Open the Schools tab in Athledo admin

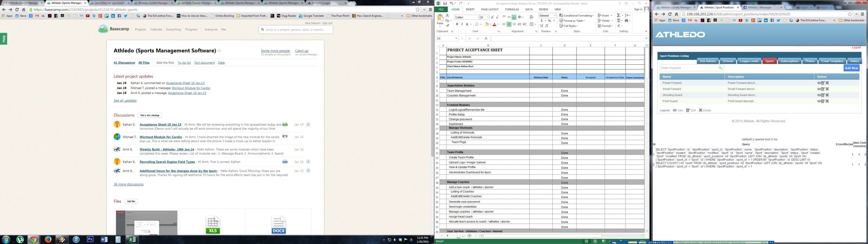pos(728,61)
